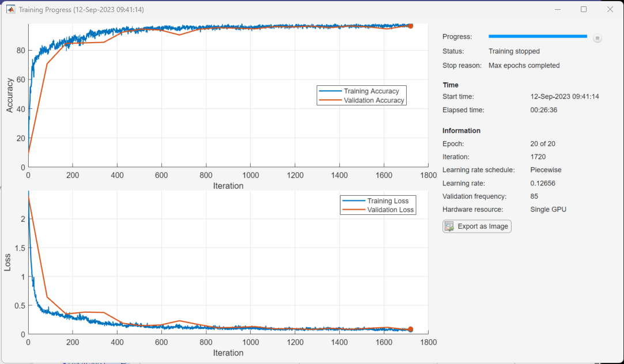624x364 pixels.
Task: Click the training progress bar
Action: (x=538, y=36)
